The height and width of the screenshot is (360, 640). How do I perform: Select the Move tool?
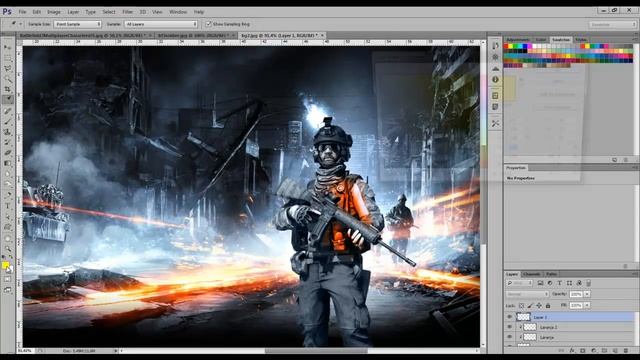coord(7,48)
